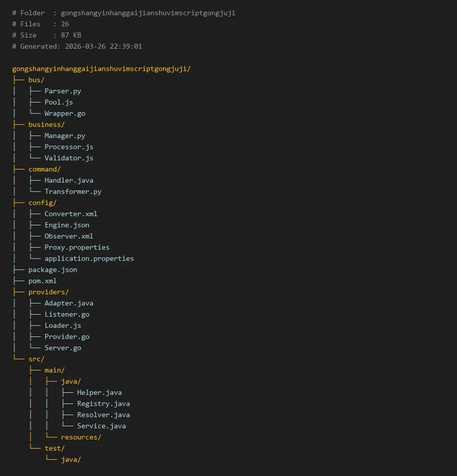Collapse the command/ folder

point(44,169)
